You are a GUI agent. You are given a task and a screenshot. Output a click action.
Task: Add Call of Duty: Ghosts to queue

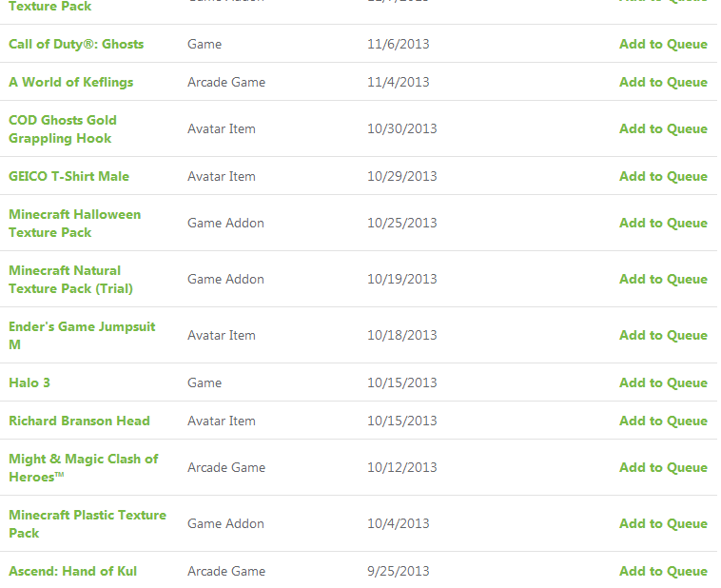[x=663, y=44]
